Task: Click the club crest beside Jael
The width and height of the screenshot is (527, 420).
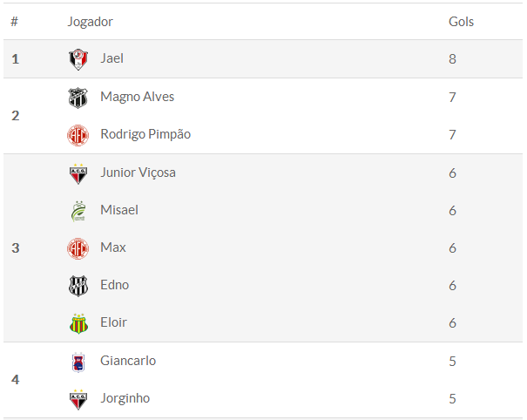Action: click(78, 59)
